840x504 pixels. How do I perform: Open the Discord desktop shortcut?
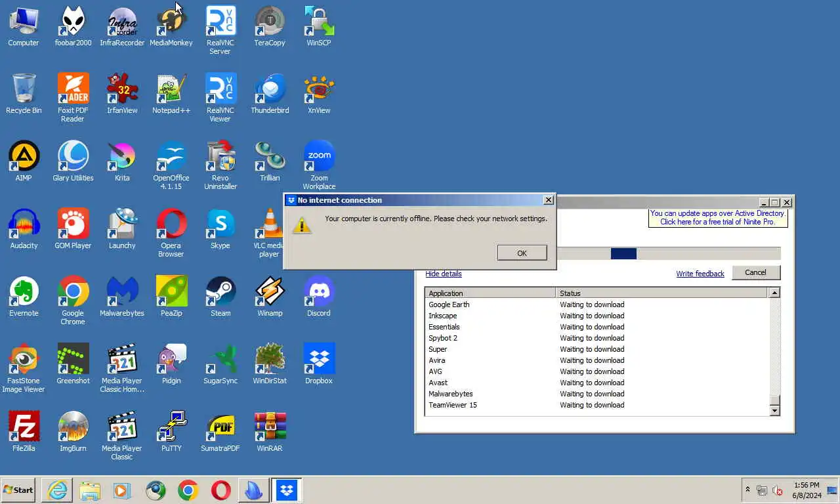click(319, 297)
